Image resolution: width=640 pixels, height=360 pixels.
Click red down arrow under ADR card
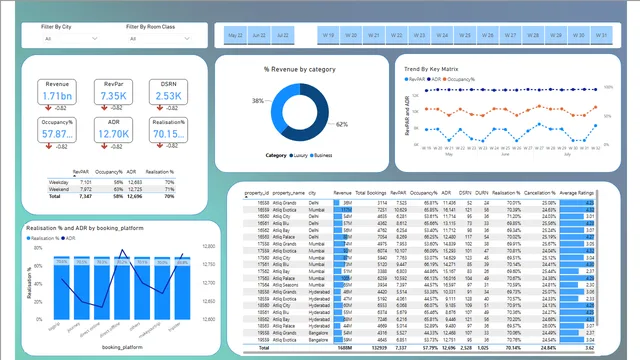tap(104, 146)
